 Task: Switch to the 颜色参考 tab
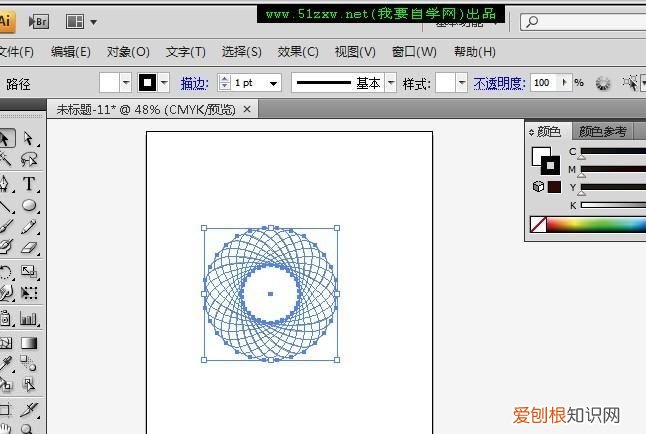click(602, 131)
